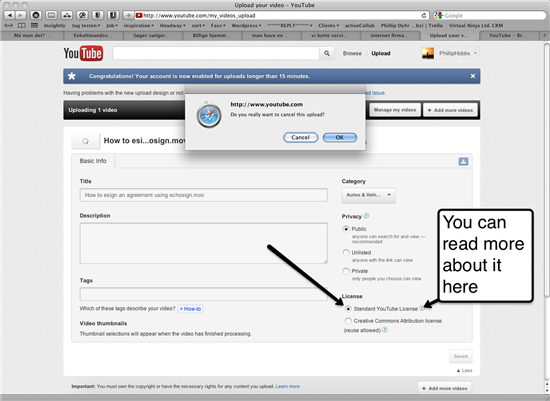
Task: Select the Private privacy option
Action: click(346, 271)
